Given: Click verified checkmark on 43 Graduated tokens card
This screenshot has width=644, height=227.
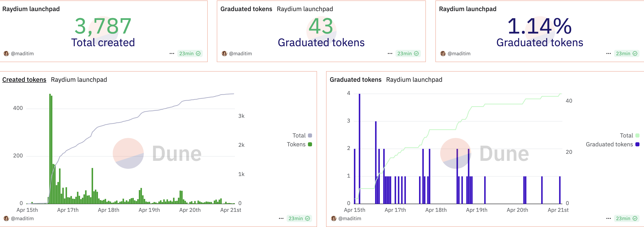Looking at the screenshot, I should 416,53.
